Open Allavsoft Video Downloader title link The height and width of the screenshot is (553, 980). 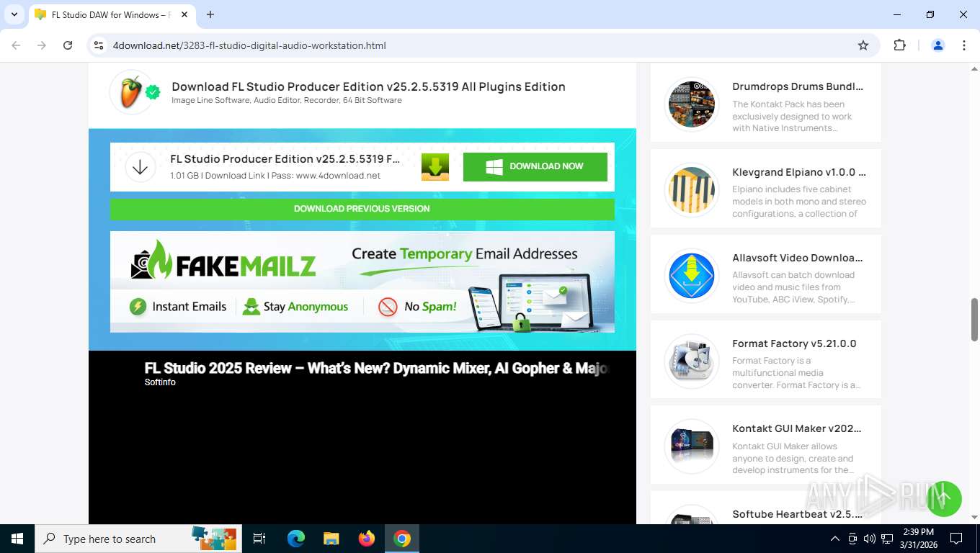(798, 258)
